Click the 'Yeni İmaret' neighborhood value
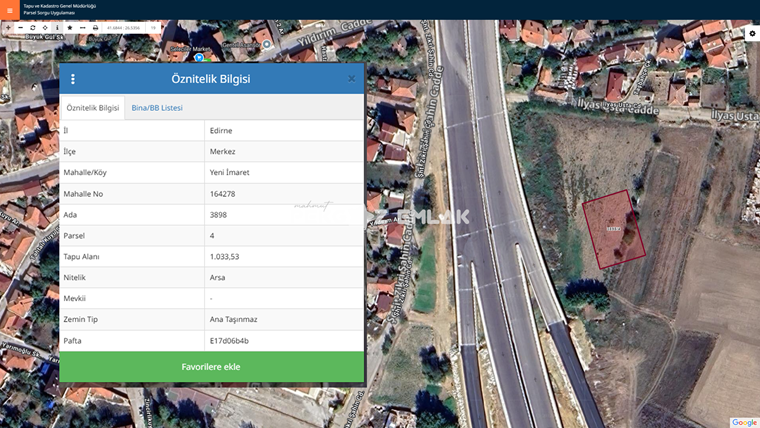Viewport: 760px width, 428px height. point(229,172)
